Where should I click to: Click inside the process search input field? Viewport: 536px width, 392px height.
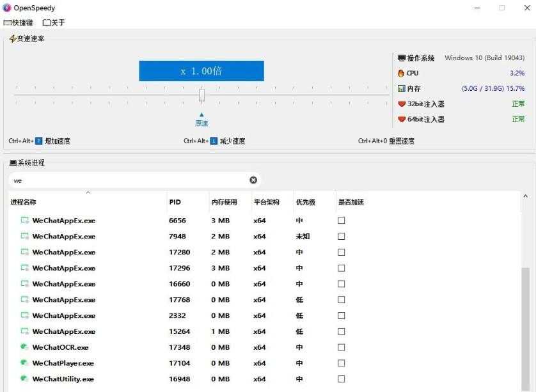128,180
